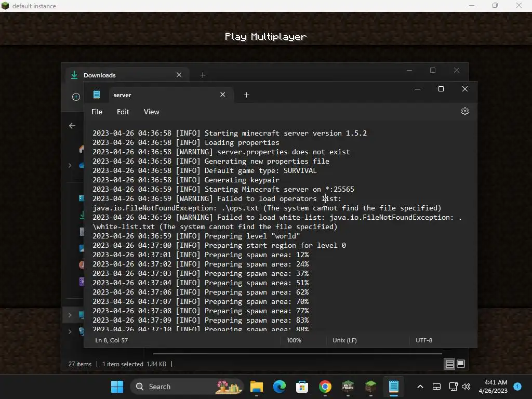Viewport: 532px width, 399px height.
Task: Go back in File Explorer navigation
Action: point(72,126)
